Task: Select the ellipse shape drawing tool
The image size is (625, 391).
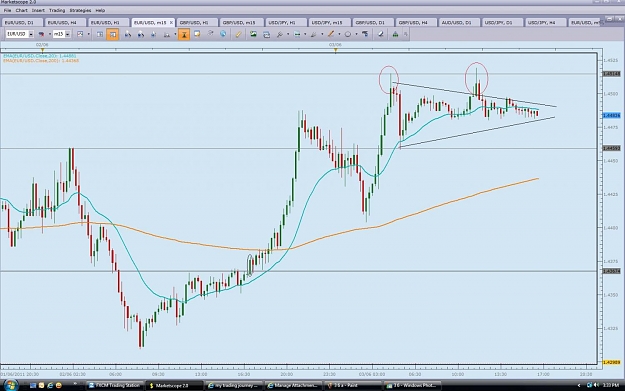Action: (x=348, y=34)
